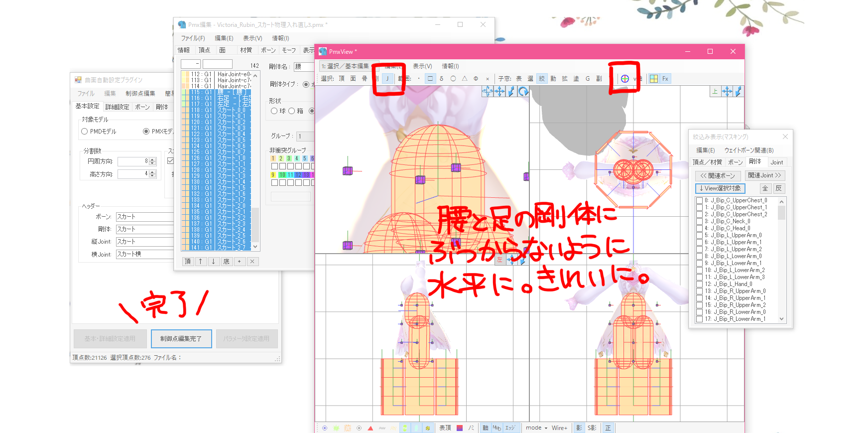Image resolution: width=868 pixels, height=433 pixels.
Task: Open the 絞 masking sub-window
Action: [x=542, y=79]
